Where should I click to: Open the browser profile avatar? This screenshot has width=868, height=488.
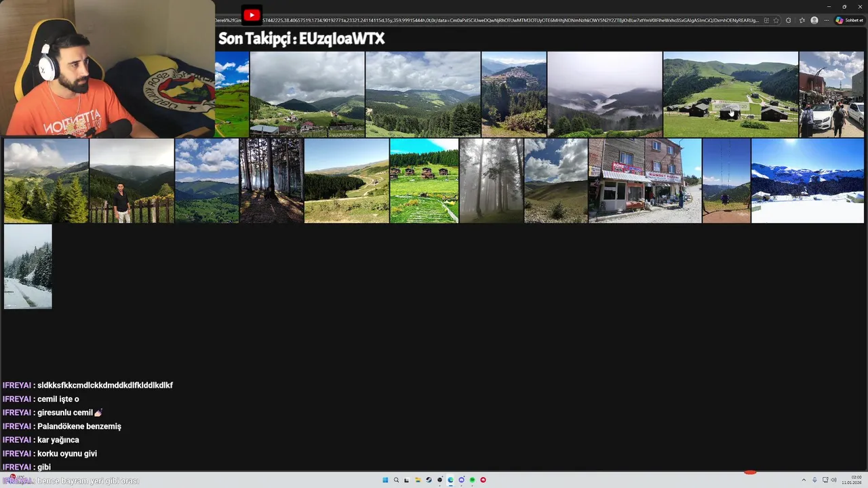click(x=814, y=20)
